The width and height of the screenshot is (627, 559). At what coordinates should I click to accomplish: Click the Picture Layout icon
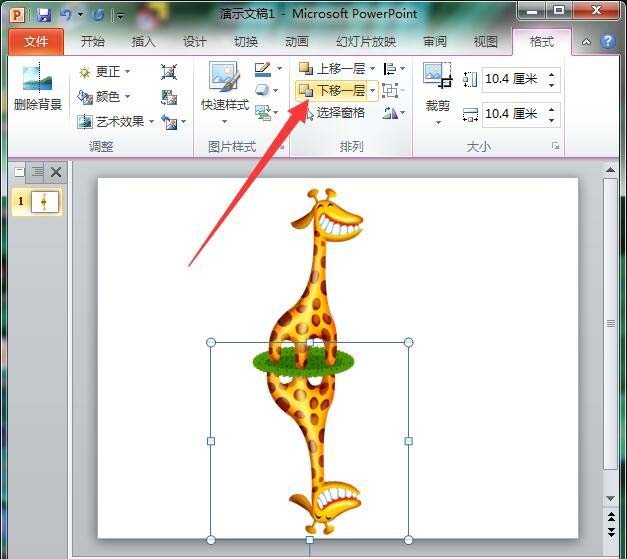pyautogui.click(x=263, y=112)
